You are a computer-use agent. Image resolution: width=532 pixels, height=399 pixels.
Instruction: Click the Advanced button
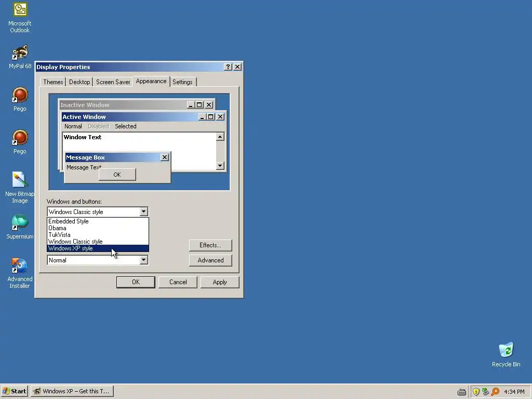[x=210, y=260]
